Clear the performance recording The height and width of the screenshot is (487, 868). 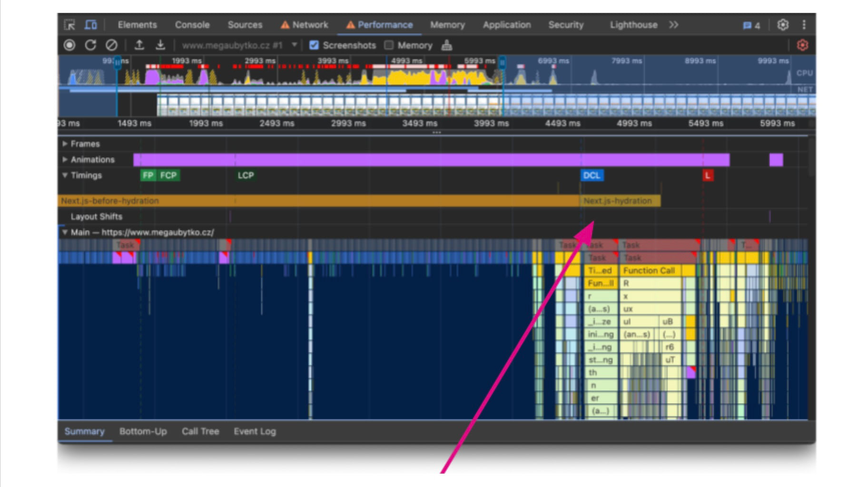coord(111,45)
